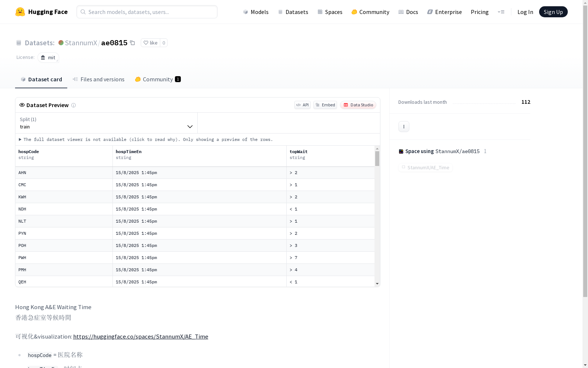The width and height of the screenshot is (588, 368).
Task: Copy dataset name with the copy icon
Action: (x=132, y=43)
